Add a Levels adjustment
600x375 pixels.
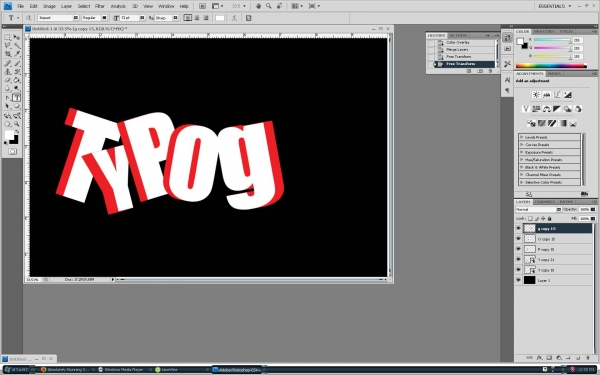(546, 95)
